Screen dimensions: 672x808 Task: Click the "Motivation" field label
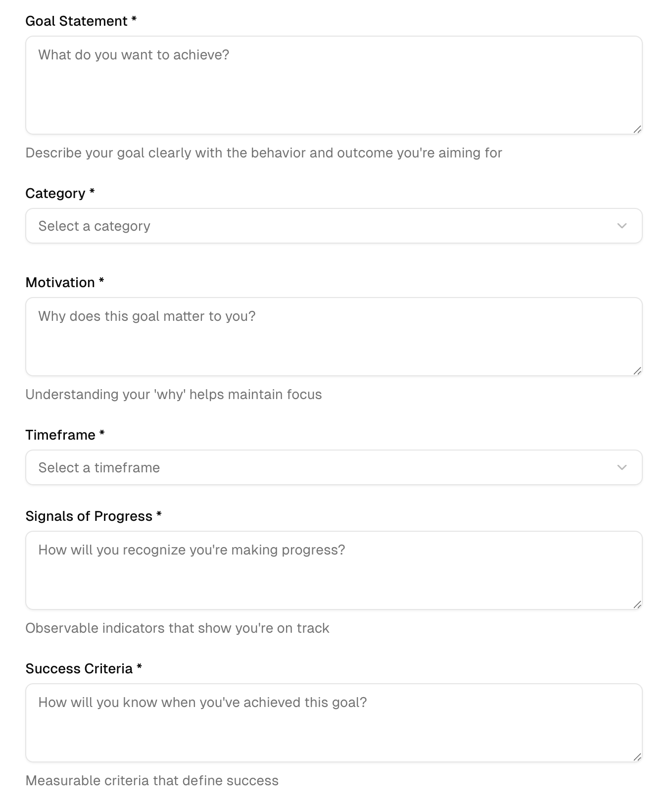pyautogui.click(x=60, y=283)
